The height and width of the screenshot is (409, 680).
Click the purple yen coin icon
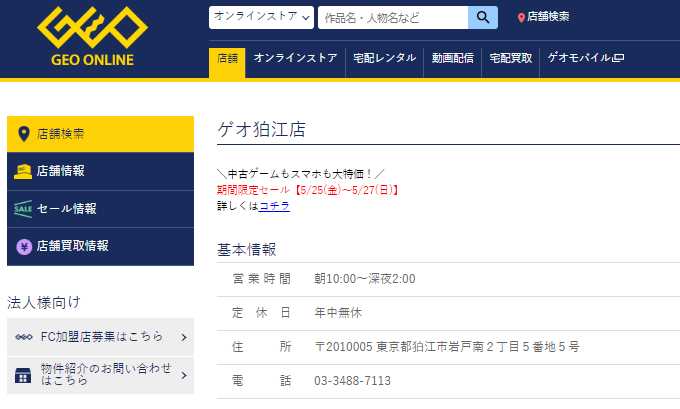pos(24,247)
